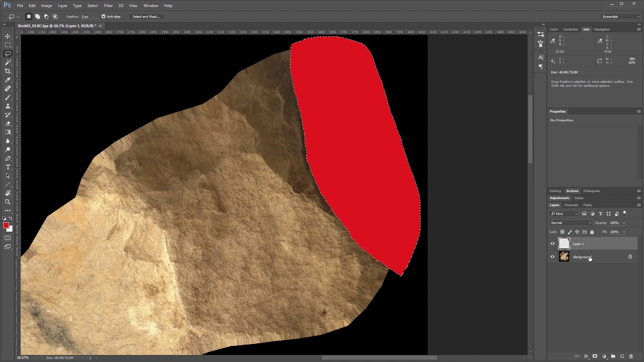Select the Blur tool
Viewport: 644px width, 362px height.
point(8,141)
